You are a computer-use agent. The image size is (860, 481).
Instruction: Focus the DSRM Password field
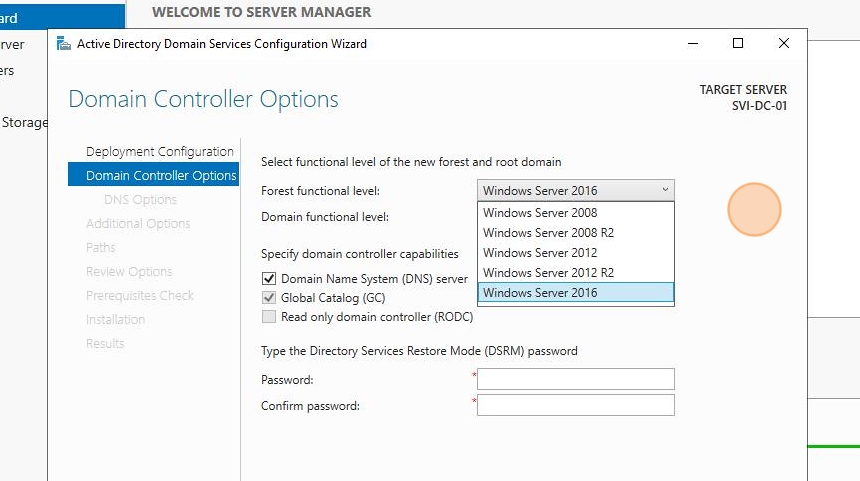coord(576,379)
